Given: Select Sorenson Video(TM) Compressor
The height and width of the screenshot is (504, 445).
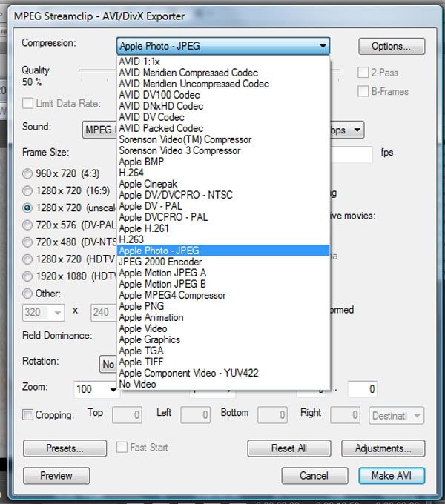Looking at the screenshot, I should pyautogui.click(x=223, y=139).
